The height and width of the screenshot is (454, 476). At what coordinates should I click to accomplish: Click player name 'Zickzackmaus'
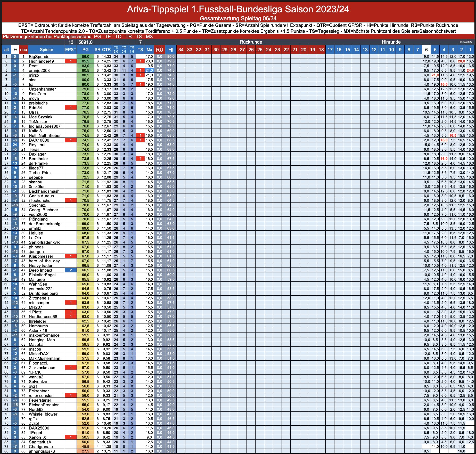tap(42, 368)
